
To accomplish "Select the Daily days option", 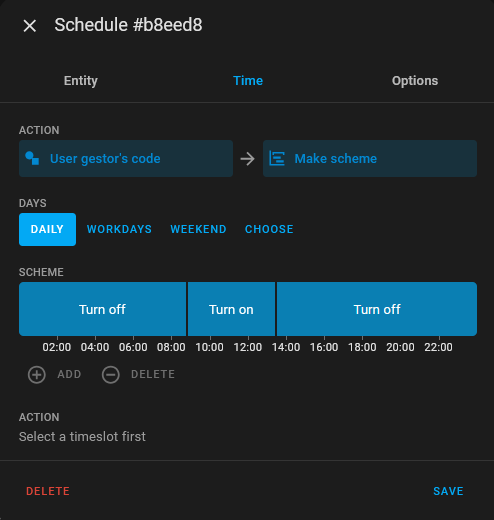I will click(47, 229).
